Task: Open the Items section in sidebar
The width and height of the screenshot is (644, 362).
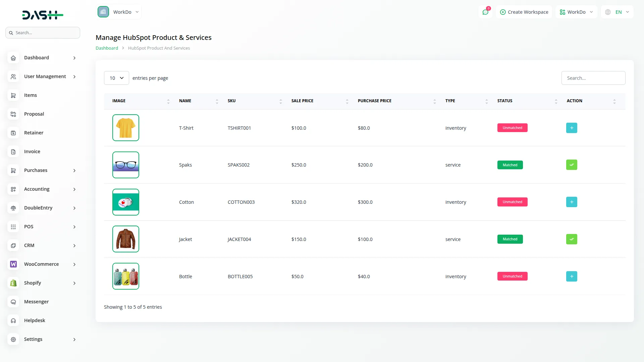Action: click(30, 95)
